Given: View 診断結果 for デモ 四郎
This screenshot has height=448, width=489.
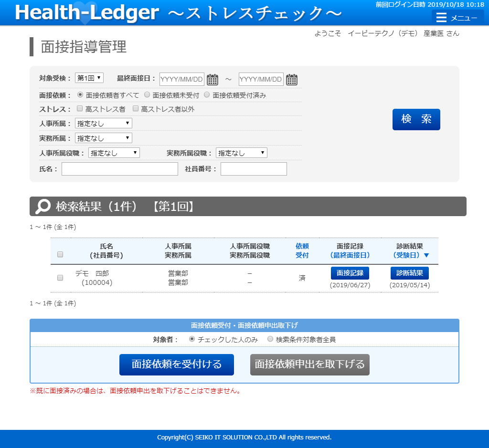Looking at the screenshot, I should coord(409,273).
